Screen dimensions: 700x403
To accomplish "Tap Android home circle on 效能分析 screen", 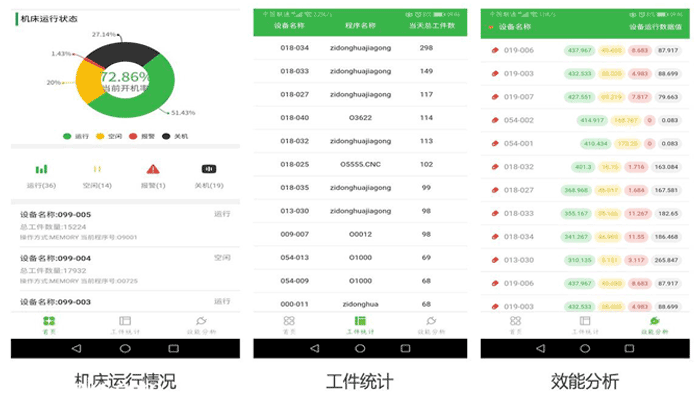I will (x=585, y=349).
